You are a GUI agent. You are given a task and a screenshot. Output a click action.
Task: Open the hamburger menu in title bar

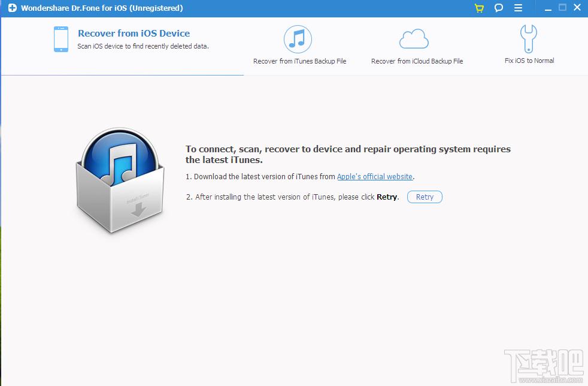click(x=518, y=8)
